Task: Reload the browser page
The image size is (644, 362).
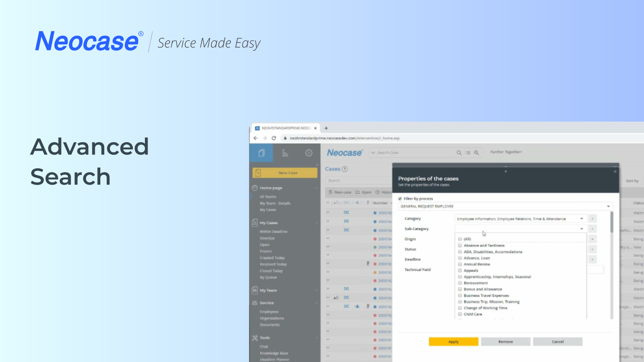Action: coord(274,138)
